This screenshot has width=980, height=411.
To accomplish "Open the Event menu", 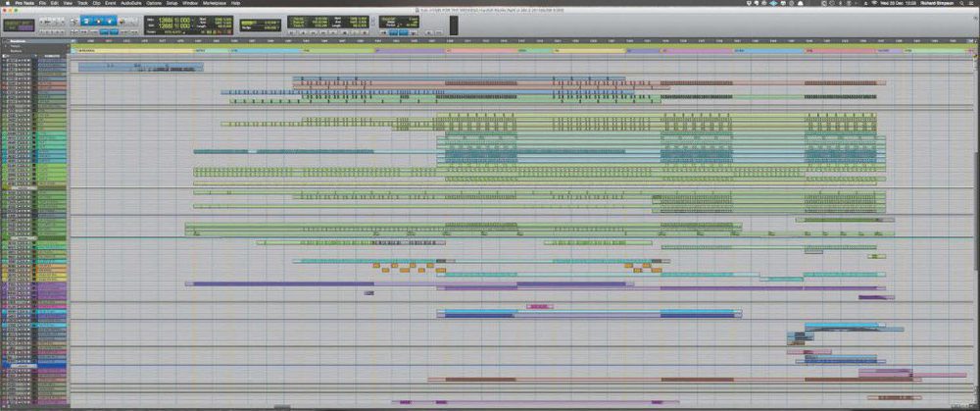I will tap(111, 3).
